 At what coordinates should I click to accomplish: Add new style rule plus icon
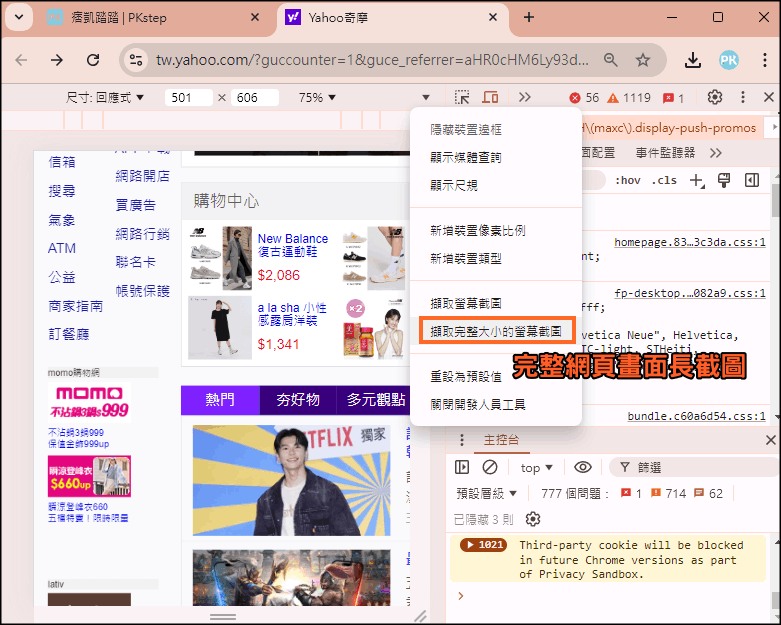(x=696, y=180)
